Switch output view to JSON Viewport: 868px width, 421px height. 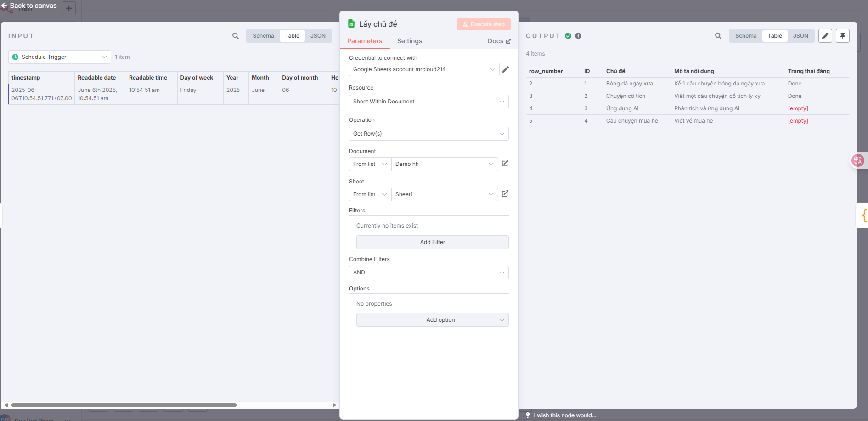800,36
